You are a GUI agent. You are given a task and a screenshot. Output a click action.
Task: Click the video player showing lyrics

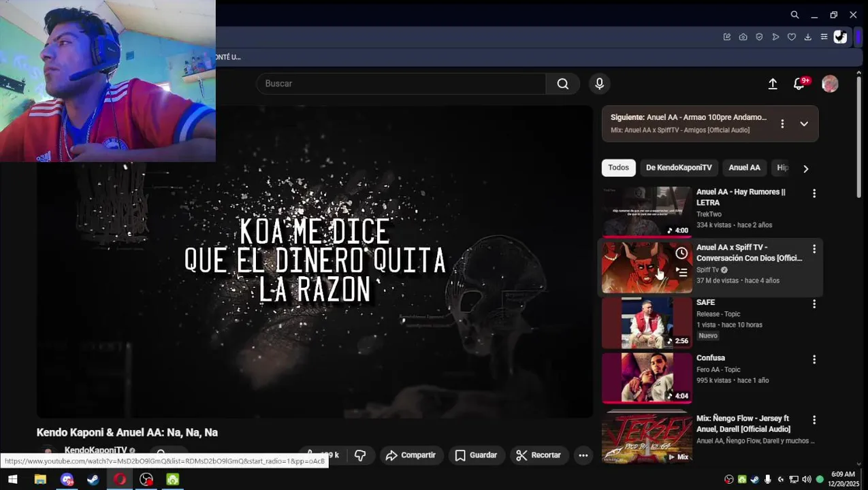click(315, 262)
